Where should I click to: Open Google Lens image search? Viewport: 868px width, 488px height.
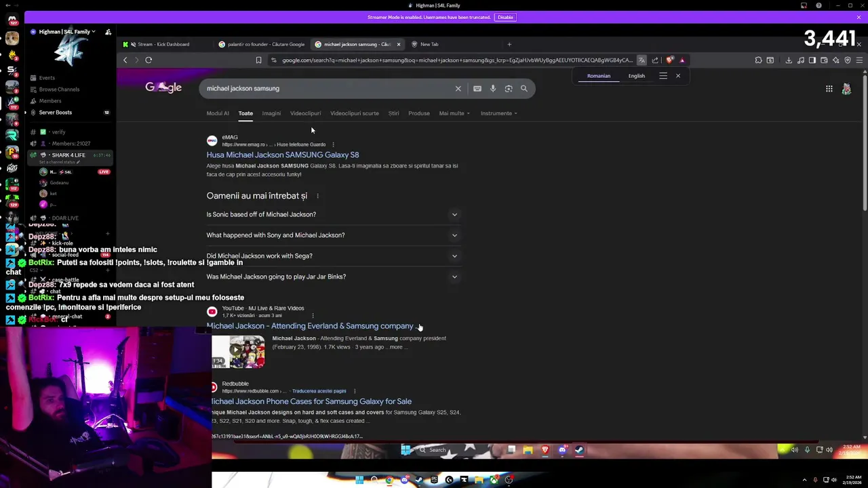click(509, 88)
